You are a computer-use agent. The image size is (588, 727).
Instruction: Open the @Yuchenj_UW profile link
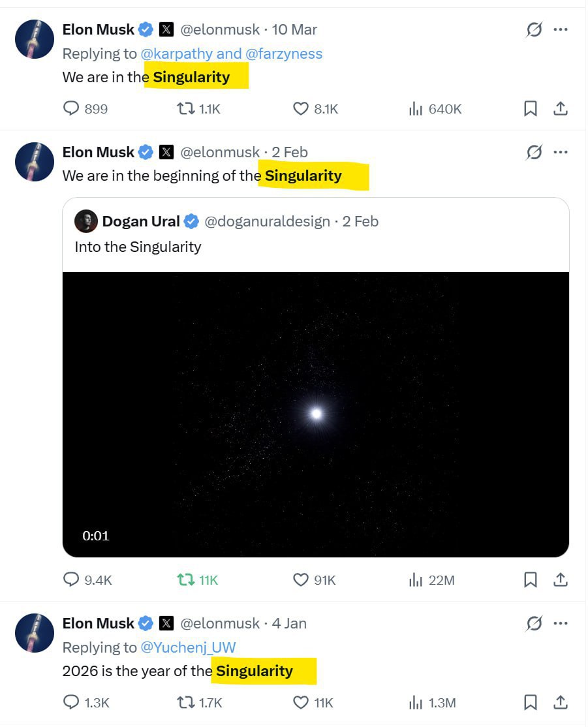coord(188,647)
